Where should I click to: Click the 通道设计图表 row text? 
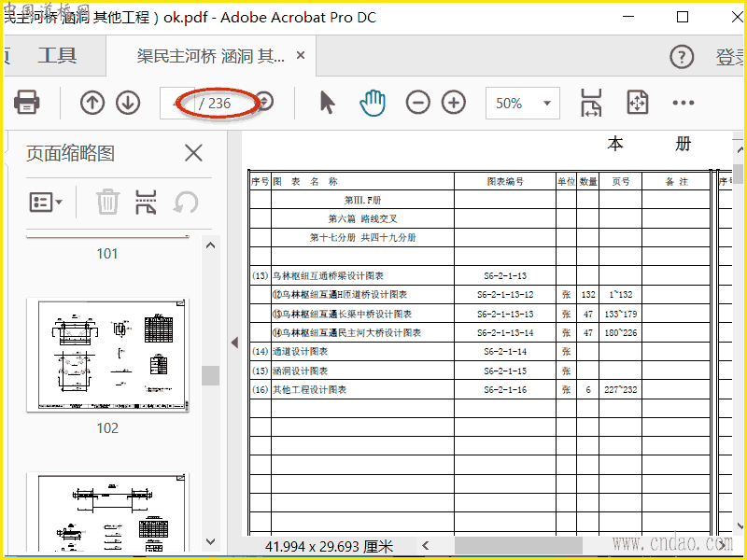point(300,352)
